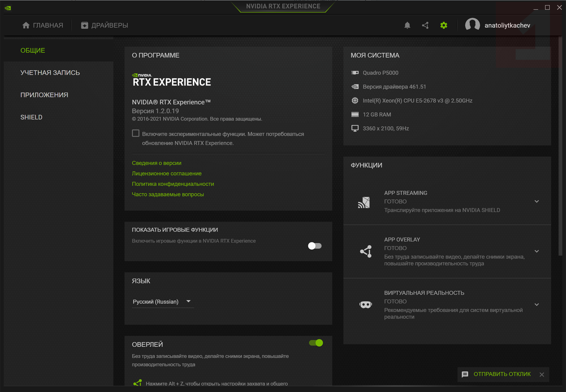
Task: Click the 3360 x 2100, 59Hz text
Action: click(386, 129)
